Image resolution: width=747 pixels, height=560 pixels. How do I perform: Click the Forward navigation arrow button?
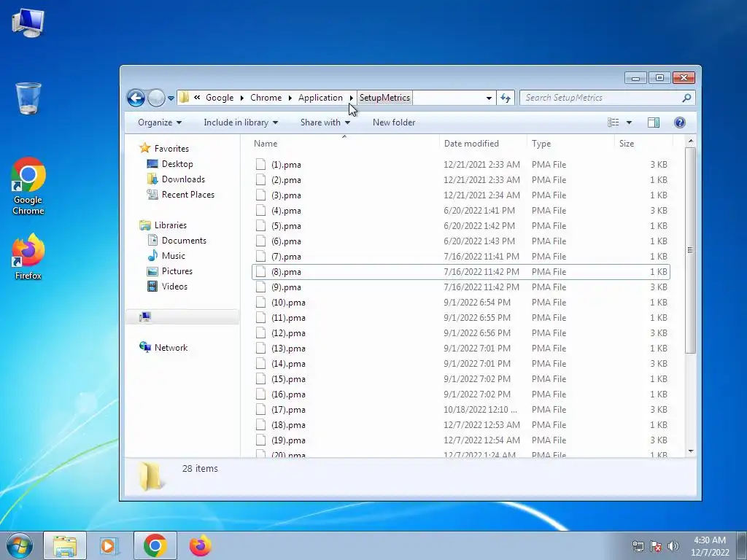click(156, 98)
